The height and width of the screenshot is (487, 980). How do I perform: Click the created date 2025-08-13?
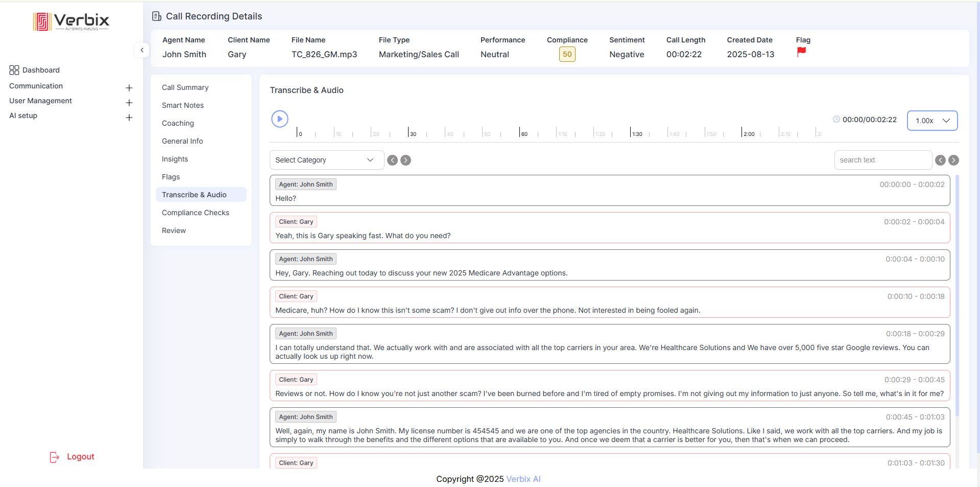coord(751,54)
